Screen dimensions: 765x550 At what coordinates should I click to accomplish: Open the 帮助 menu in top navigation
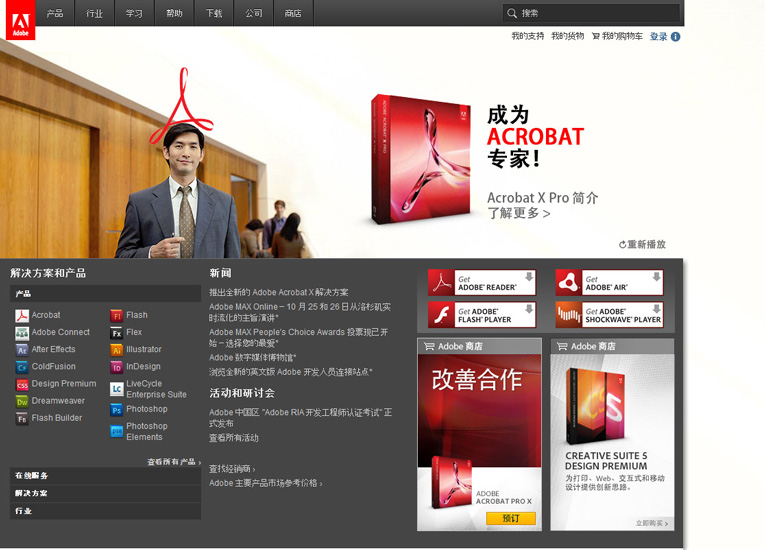174,13
